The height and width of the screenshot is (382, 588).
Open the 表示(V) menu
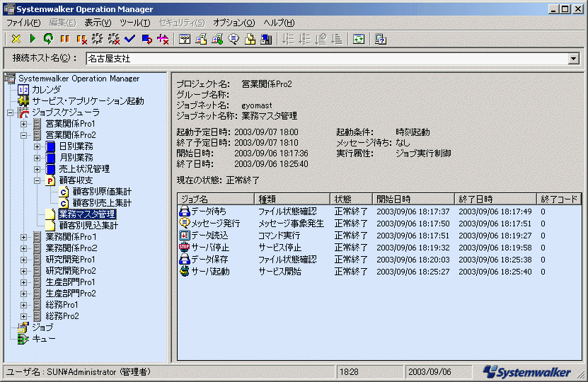coord(98,23)
